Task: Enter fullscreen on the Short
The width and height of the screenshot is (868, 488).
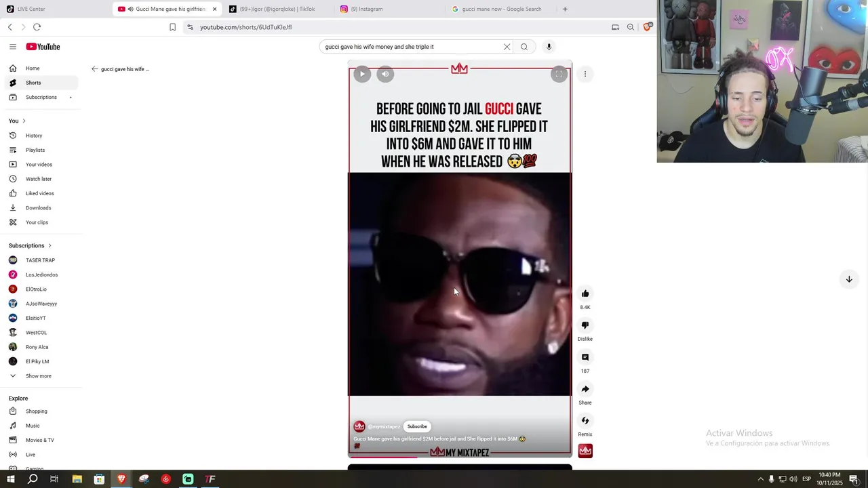Action: (x=559, y=75)
